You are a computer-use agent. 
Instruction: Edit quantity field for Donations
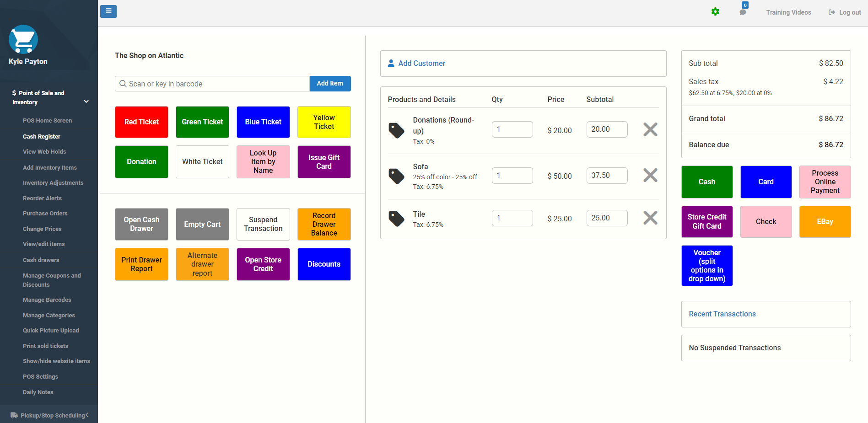click(x=512, y=129)
